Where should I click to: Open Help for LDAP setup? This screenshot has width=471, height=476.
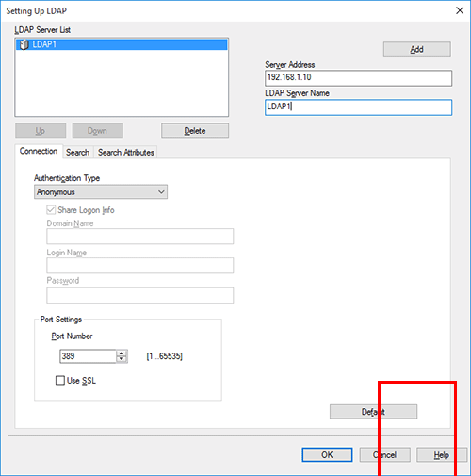[x=442, y=455]
